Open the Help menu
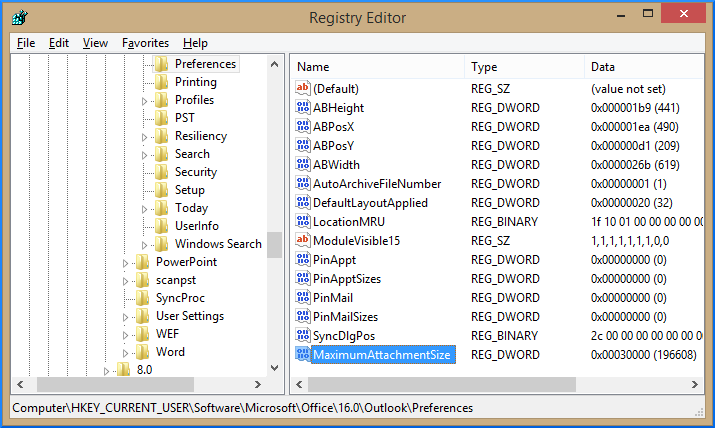This screenshot has height=428, width=715. (195, 43)
